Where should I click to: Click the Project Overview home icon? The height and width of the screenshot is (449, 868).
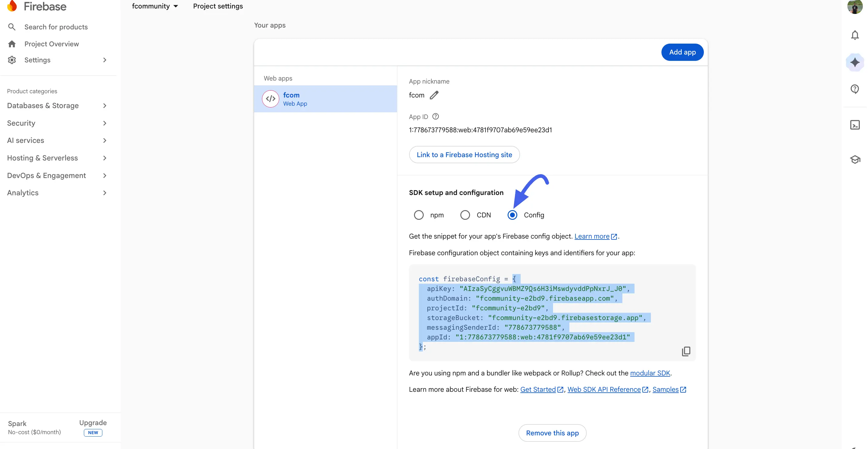(12, 44)
